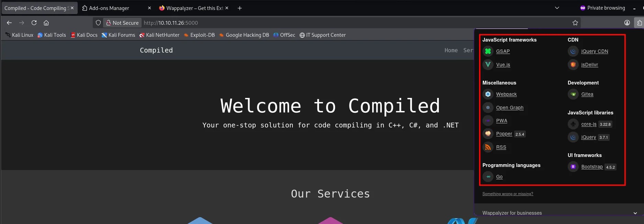Open a new tab with plus button
Screen dimensions: 644x224
240,8
